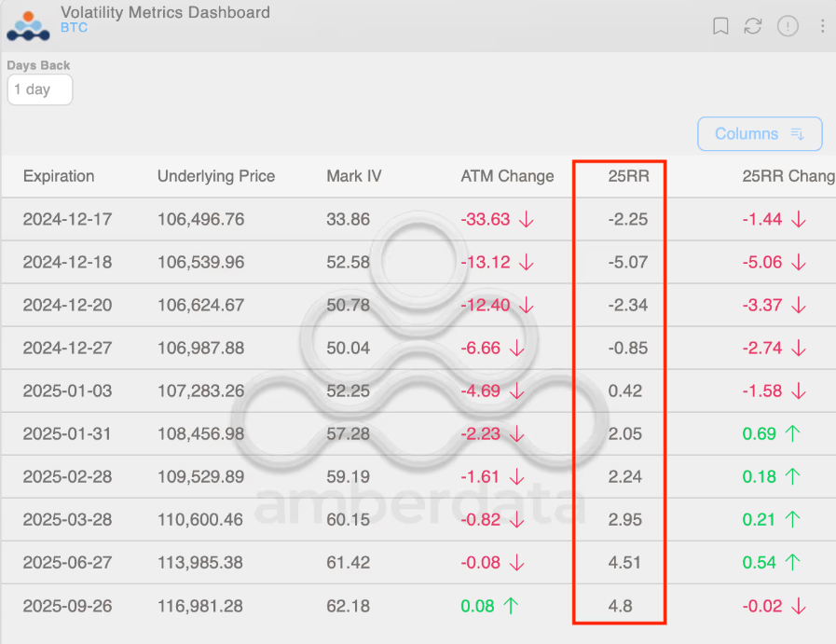
Task: Click the green up arrow beside 0.08
Action: (511, 606)
